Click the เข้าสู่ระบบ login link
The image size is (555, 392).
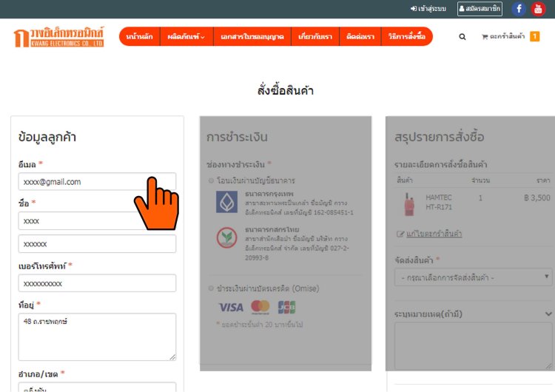pos(428,9)
